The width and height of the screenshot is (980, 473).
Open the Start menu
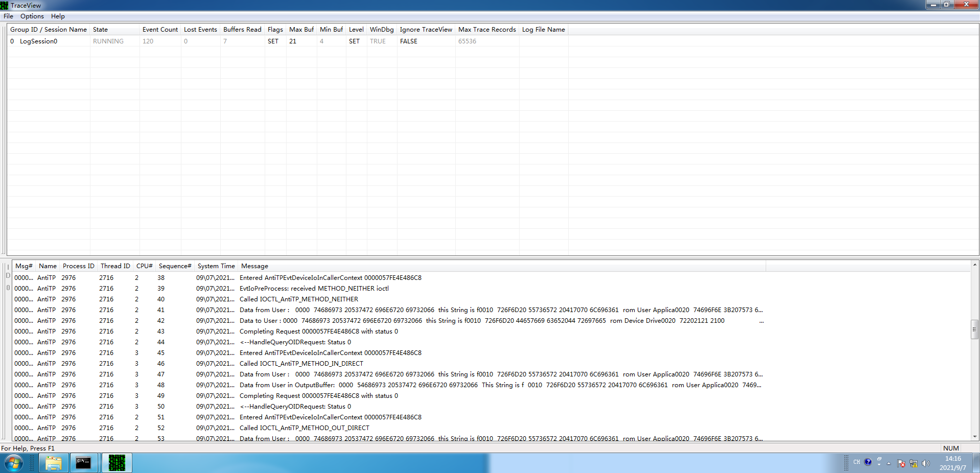(13, 463)
